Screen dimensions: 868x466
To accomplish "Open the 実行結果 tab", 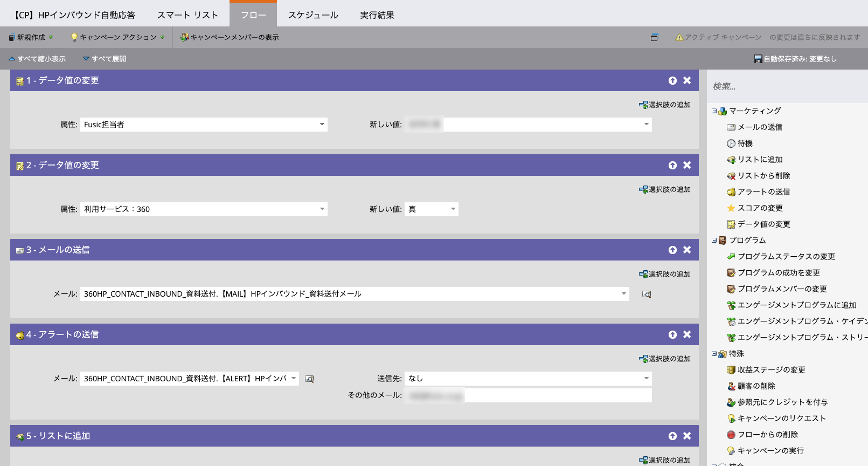I will [x=377, y=15].
